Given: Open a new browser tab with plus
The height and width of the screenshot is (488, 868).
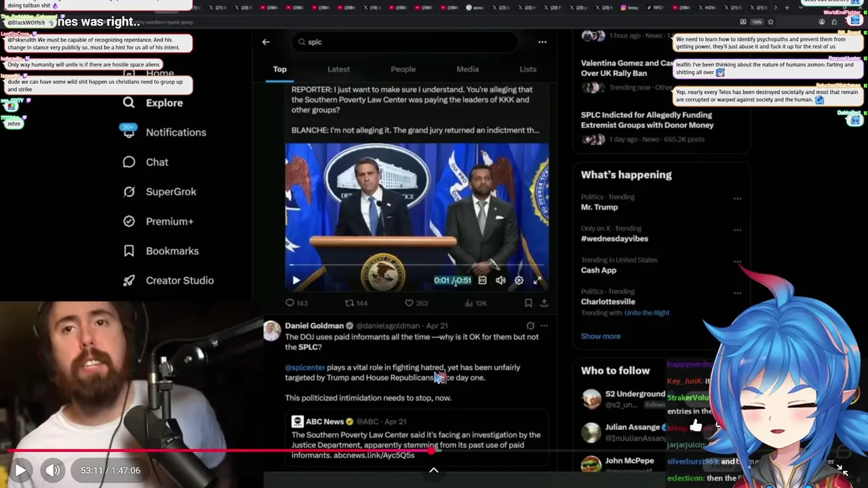Looking at the screenshot, I should coord(787,7).
